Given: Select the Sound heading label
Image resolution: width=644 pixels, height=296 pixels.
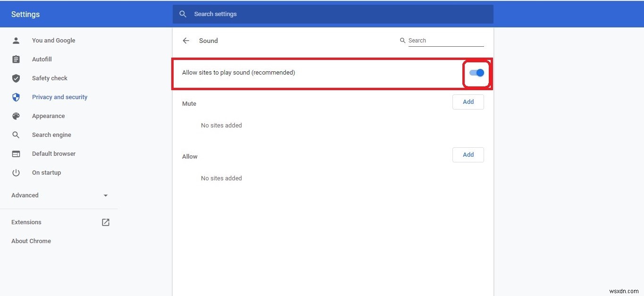Looking at the screenshot, I should click(x=208, y=41).
